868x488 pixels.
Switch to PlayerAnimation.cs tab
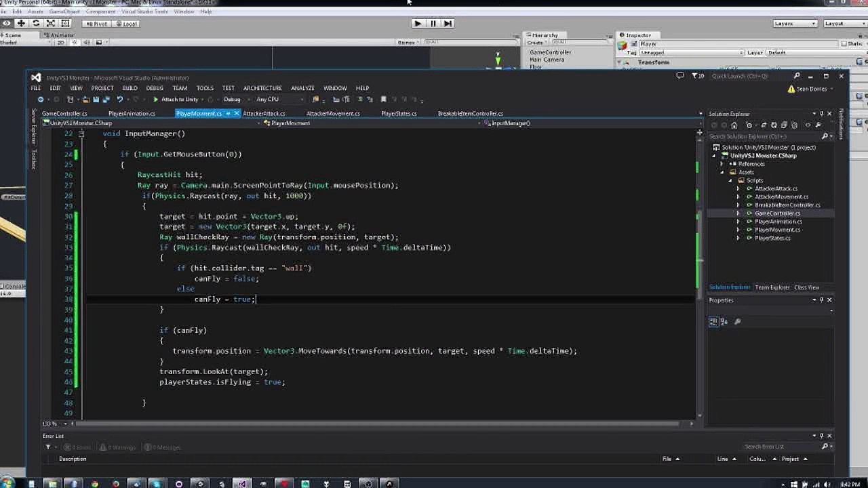coord(132,113)
